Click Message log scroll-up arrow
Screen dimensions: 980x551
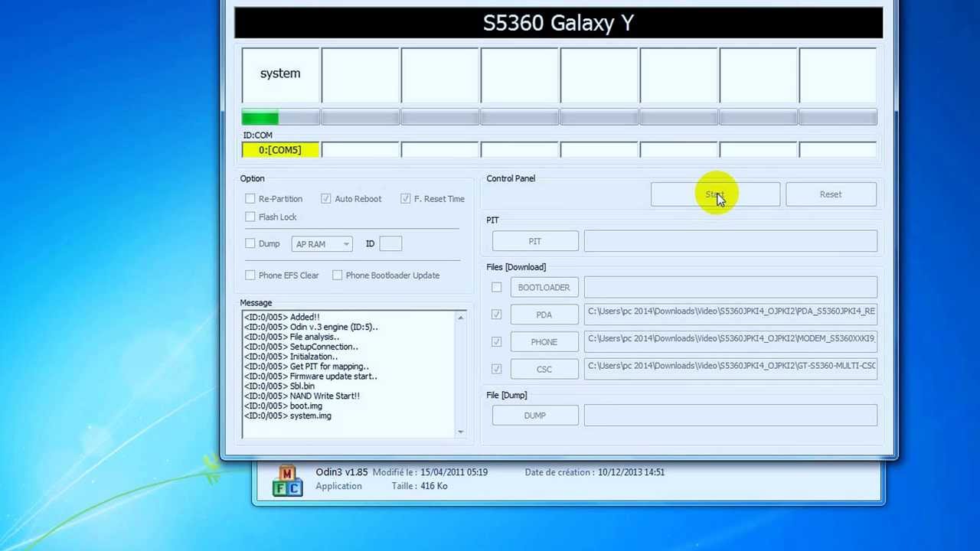coord(460,318)
